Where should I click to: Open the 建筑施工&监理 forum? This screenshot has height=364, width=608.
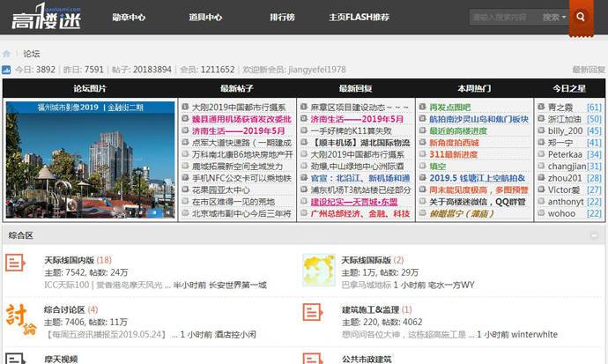pos(371,309)
